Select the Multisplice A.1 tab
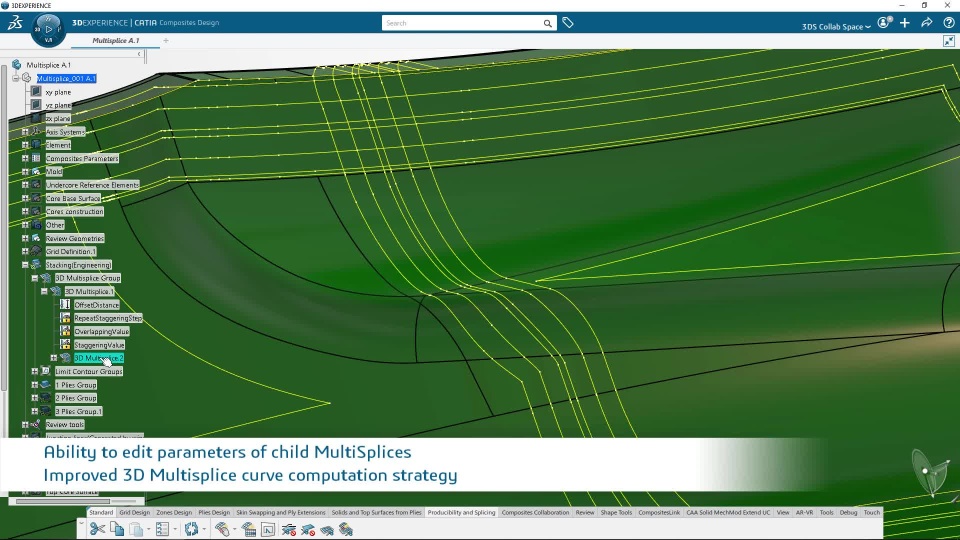 [x=116, y=40]
